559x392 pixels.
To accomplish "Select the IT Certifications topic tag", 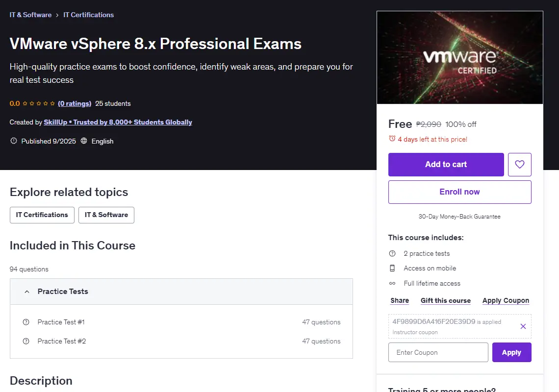I will click(42, 215).
